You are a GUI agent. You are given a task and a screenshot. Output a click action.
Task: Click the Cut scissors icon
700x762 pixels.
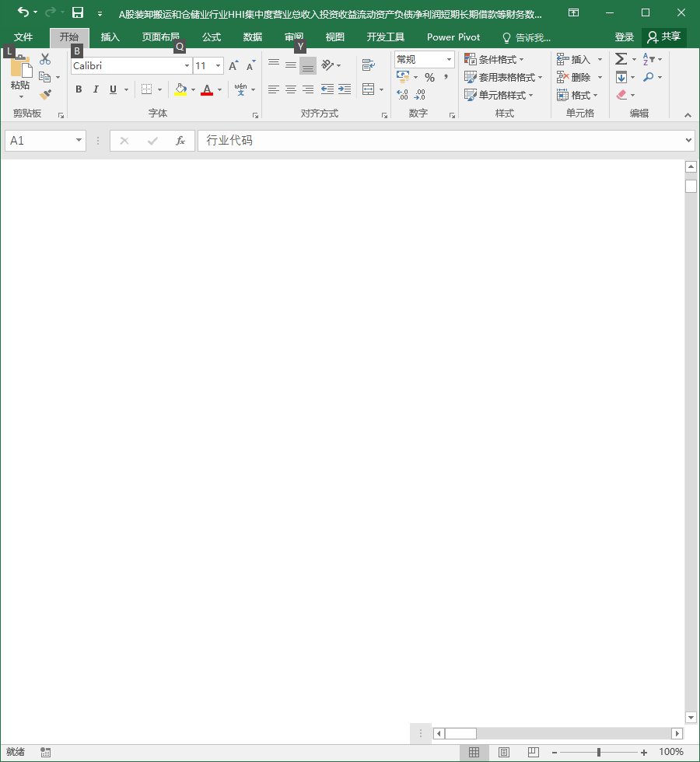tap(45, 59)
